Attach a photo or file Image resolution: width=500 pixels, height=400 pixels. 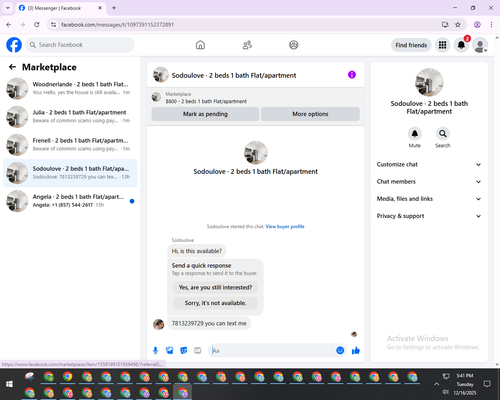pyautogui.click(x=169, y=350)
